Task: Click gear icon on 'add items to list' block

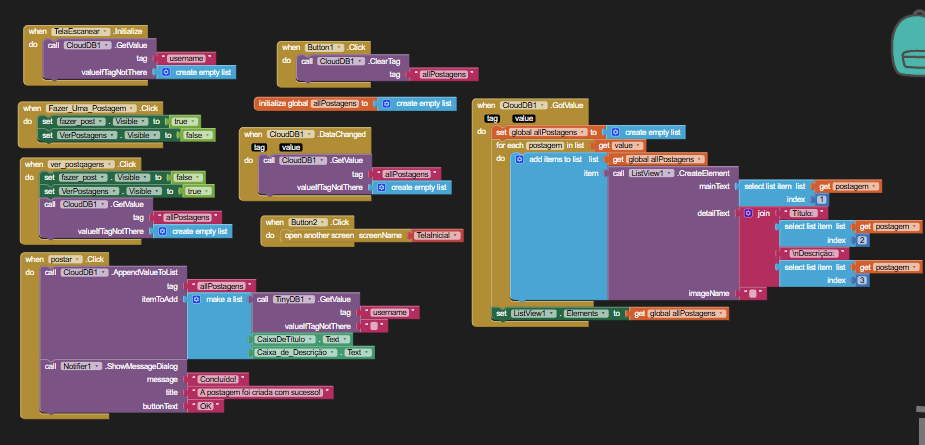Action: tap(520, 159)
